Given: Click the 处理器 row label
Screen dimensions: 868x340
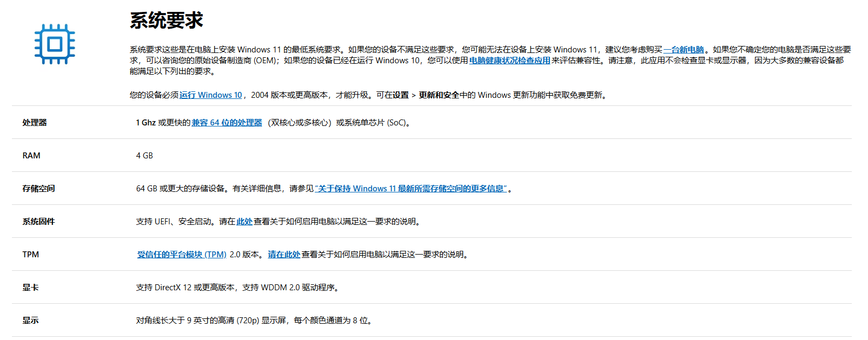Looking at the screenshot, I should [35, 123].
